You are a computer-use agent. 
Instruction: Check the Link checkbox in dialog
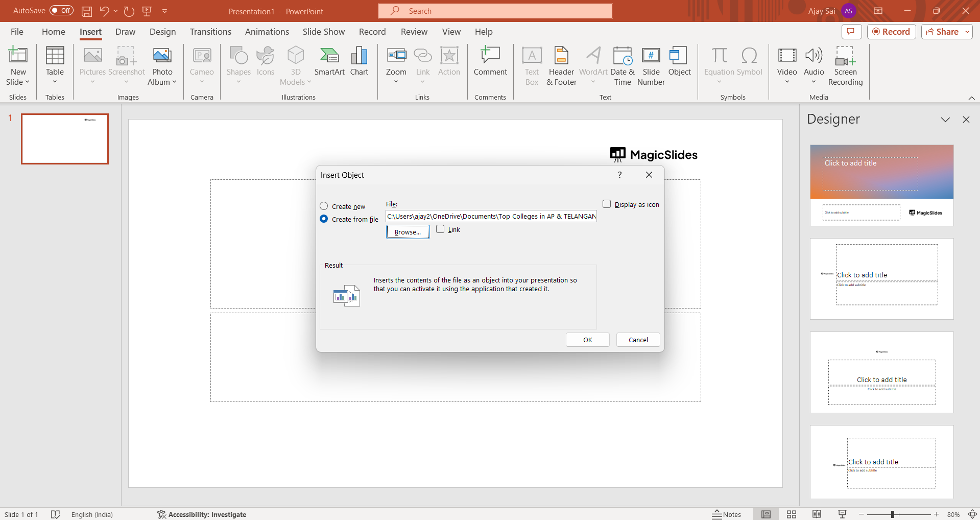click(x=440, y=229)
